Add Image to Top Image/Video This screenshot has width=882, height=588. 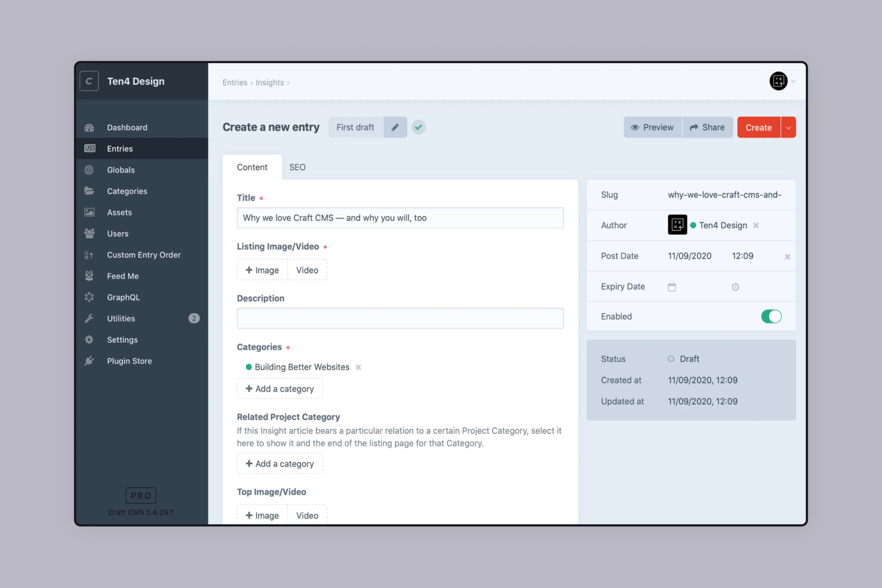(x=262, y=515)
